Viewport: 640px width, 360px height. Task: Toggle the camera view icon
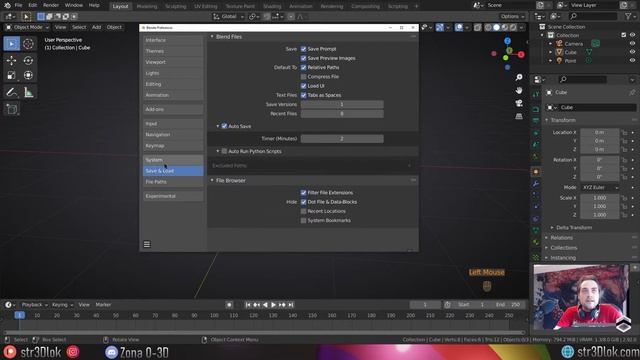[519, 103]
